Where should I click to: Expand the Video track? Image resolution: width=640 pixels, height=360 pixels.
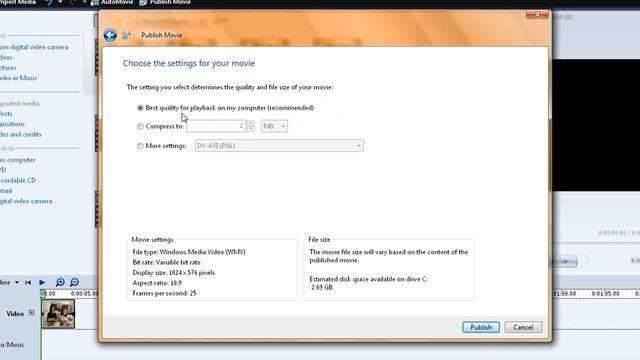point(31,313)
